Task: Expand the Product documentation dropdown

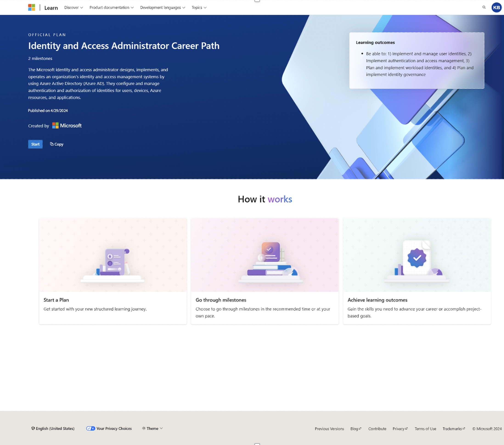Action: pos(110,7)
